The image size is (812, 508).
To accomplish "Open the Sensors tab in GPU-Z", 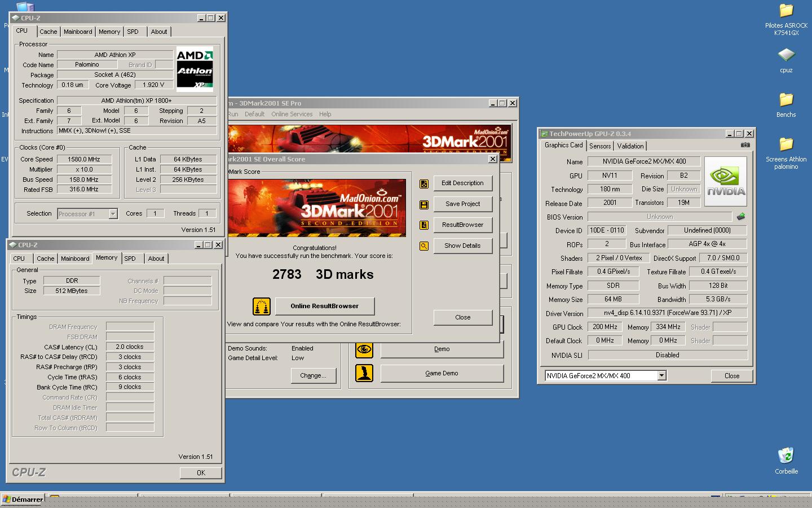I will click(600, 146).
